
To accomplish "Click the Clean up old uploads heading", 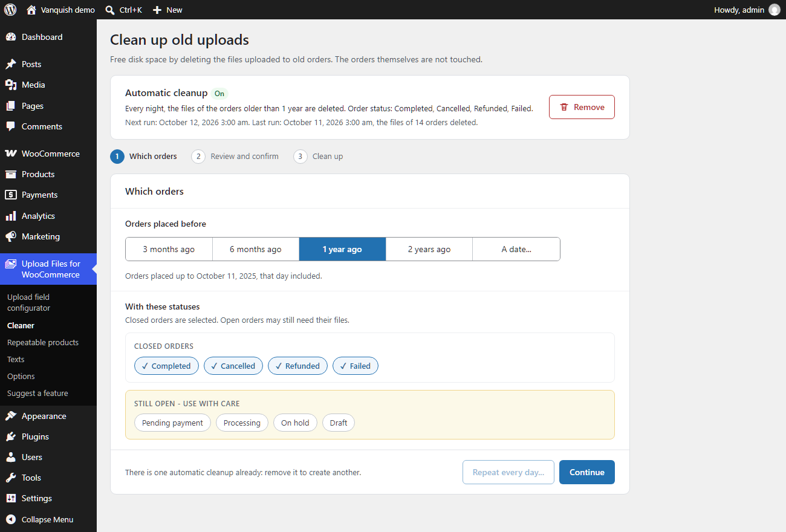I will pyautogui.click(x=180, y=40).
